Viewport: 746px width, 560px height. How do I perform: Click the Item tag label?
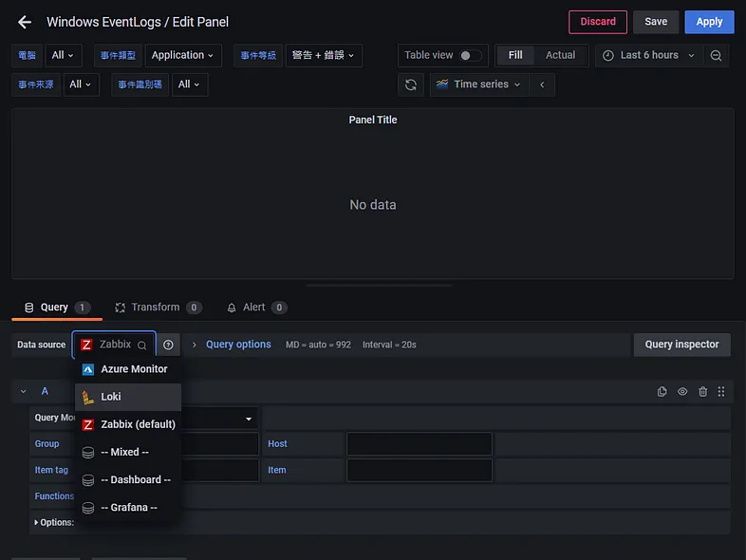(x=51, y=470)
